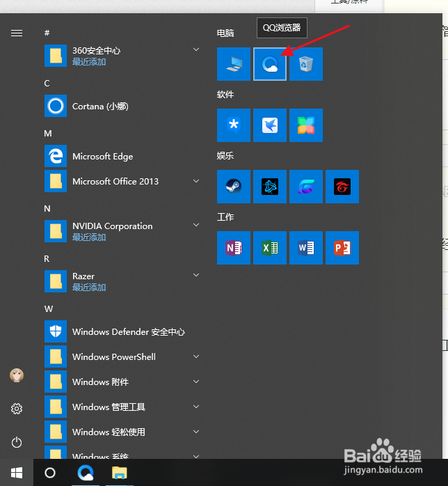The height and width of the screenshot is (486, 448).
Task: Open the Windows PowerShell folder entry
Action: coord(123,356)
